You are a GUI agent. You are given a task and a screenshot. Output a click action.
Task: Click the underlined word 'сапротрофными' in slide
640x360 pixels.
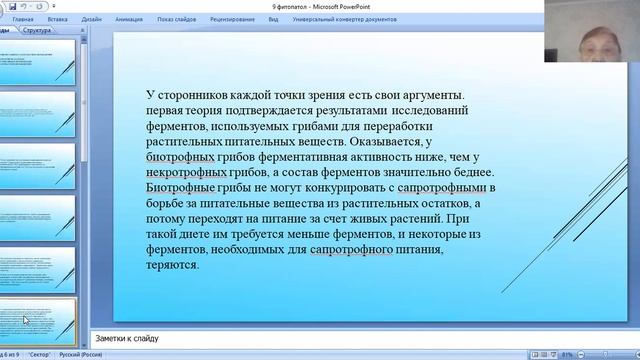coord(442,188)
